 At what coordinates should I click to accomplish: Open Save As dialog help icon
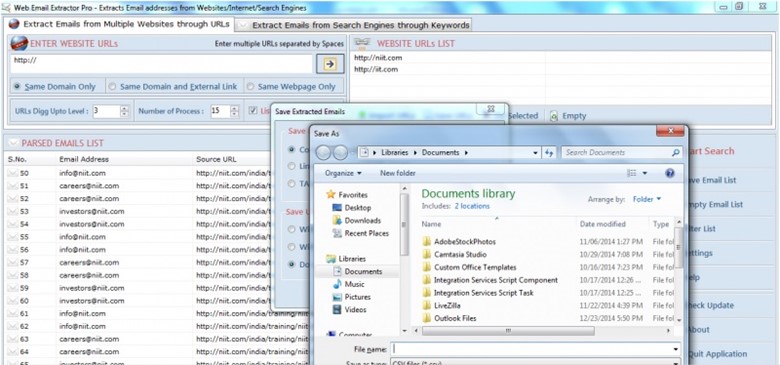[670, 174]
